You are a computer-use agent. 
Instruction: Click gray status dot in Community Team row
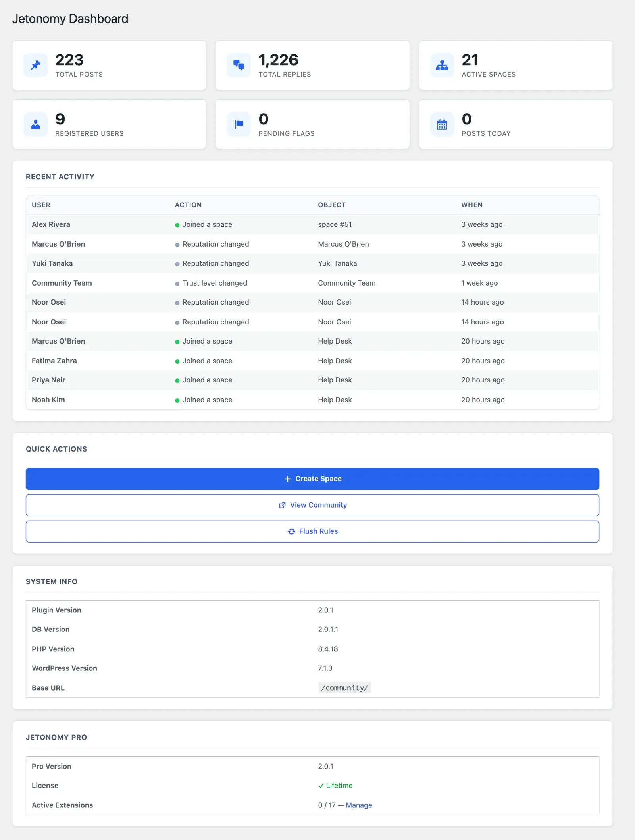[x=177, y=284]
